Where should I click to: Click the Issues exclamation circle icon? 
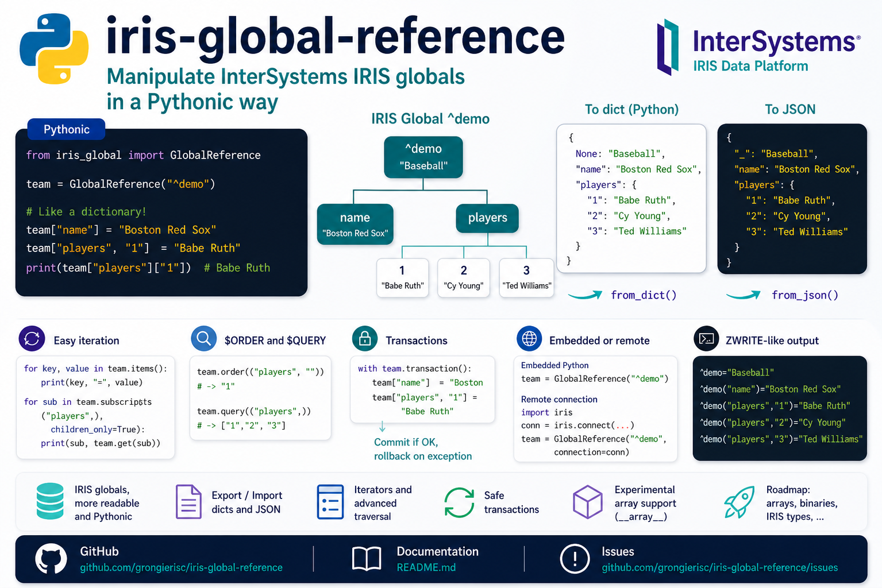pyautogui.click(x=575, y=559)
